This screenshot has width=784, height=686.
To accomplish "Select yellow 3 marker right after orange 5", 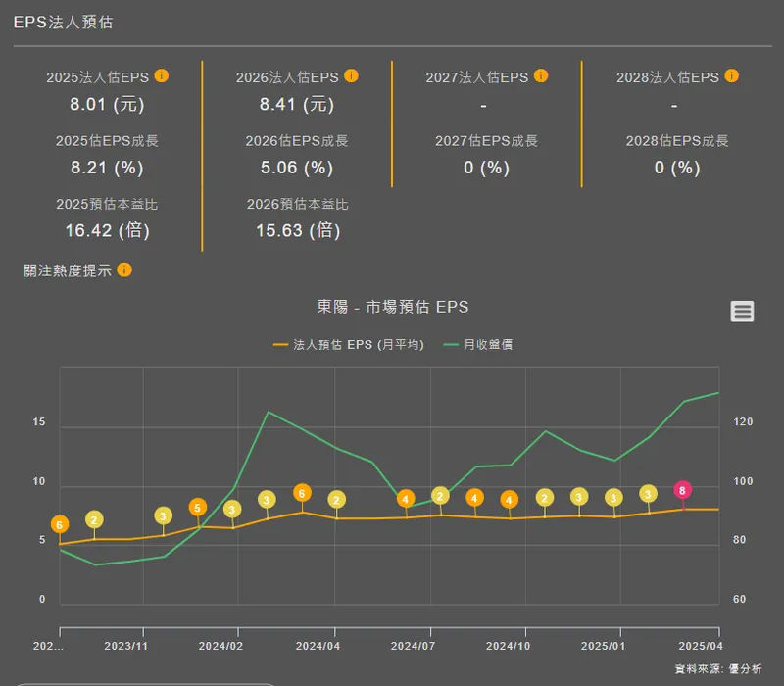I will click(232, 510).
